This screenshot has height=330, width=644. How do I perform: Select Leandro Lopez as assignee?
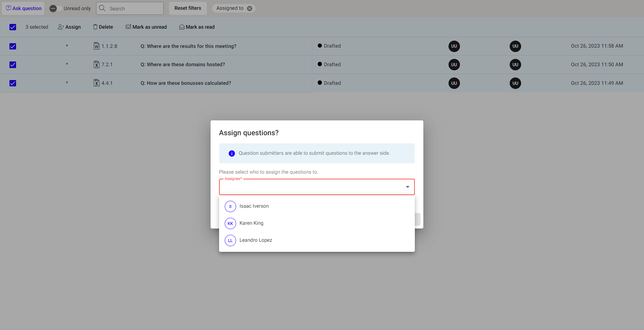coord(317,240)
